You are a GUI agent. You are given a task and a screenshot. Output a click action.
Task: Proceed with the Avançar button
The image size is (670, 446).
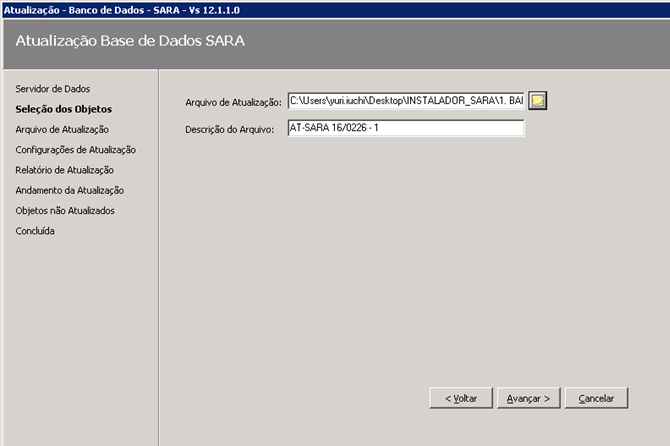(x=529, y=398)
